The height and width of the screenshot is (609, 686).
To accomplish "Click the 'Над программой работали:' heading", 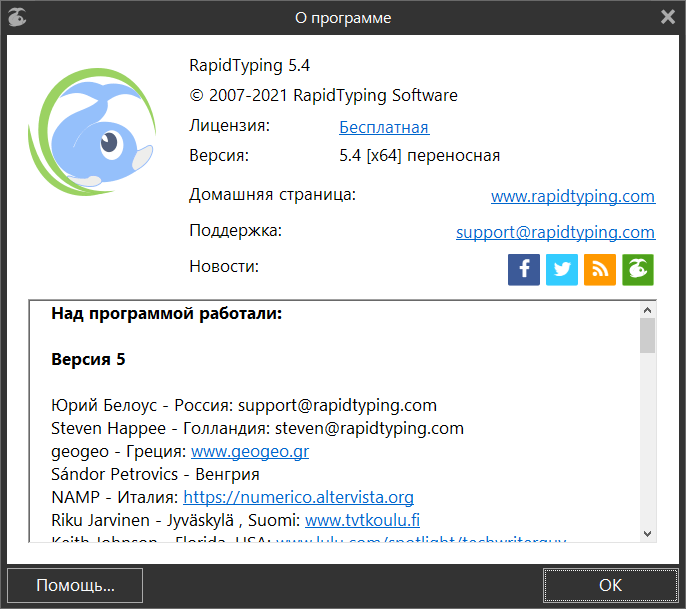I will (x=167, y=314).
